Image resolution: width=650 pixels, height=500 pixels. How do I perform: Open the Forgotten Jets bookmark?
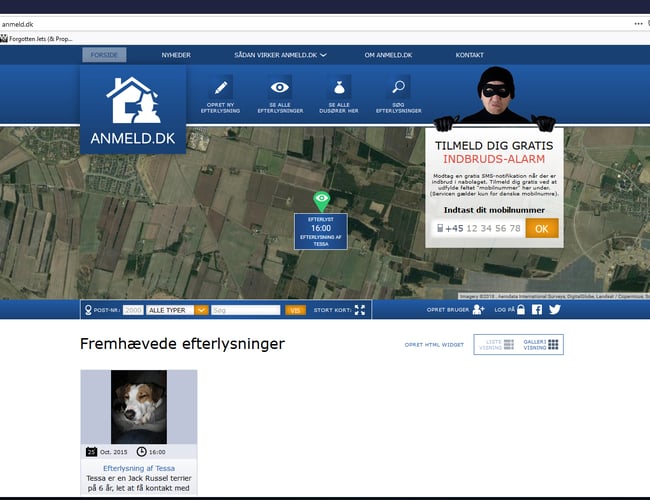[x=36, y=39]
